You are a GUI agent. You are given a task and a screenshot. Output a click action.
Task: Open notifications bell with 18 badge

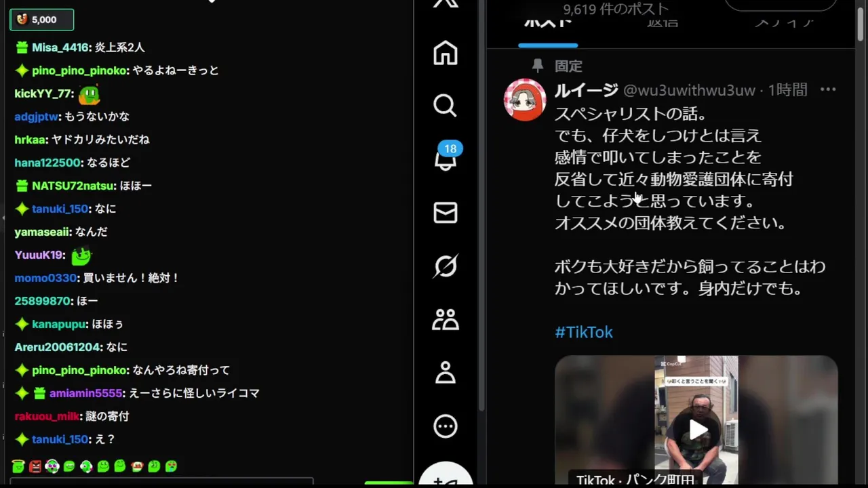coord(446,157)
